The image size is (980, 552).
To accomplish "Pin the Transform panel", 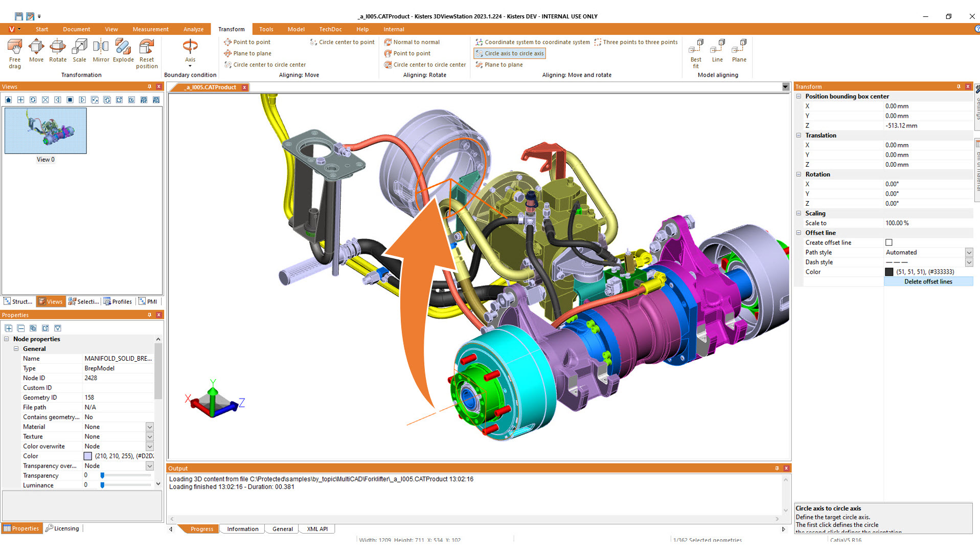I will coord(959,86).
